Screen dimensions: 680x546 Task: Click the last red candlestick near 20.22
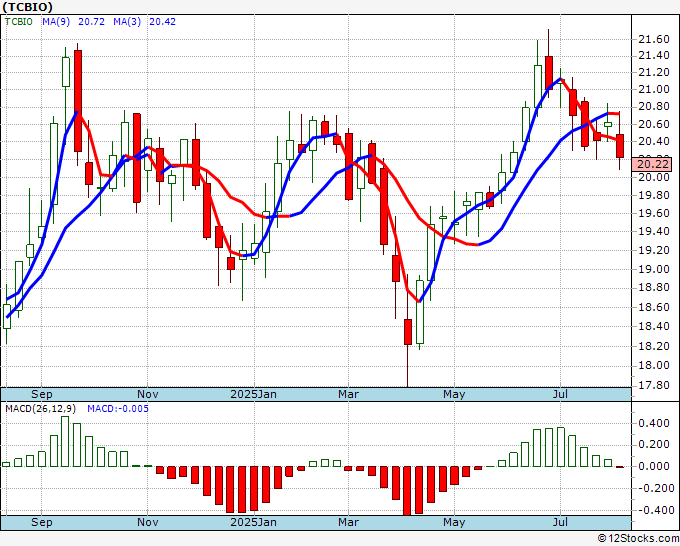[620, 146]
